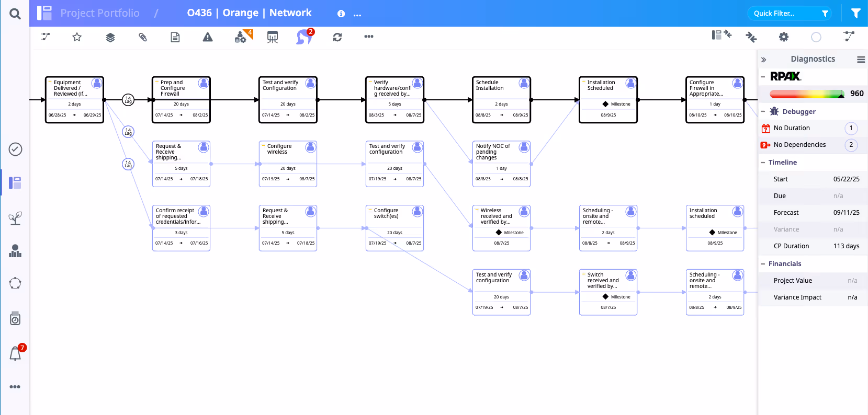Open the Debugger bug icon
Image resolution: width=868 pixels, height=415 pixels.
(x=774, y=111)
